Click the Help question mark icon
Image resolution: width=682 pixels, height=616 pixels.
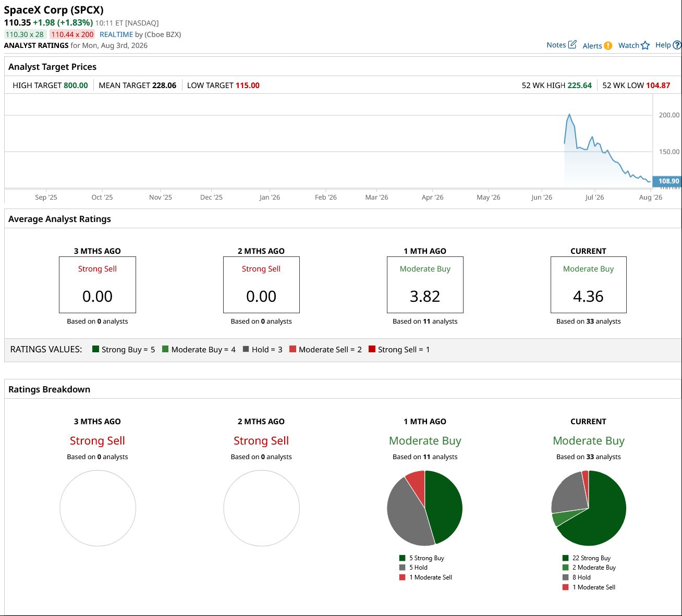[677, 45]
